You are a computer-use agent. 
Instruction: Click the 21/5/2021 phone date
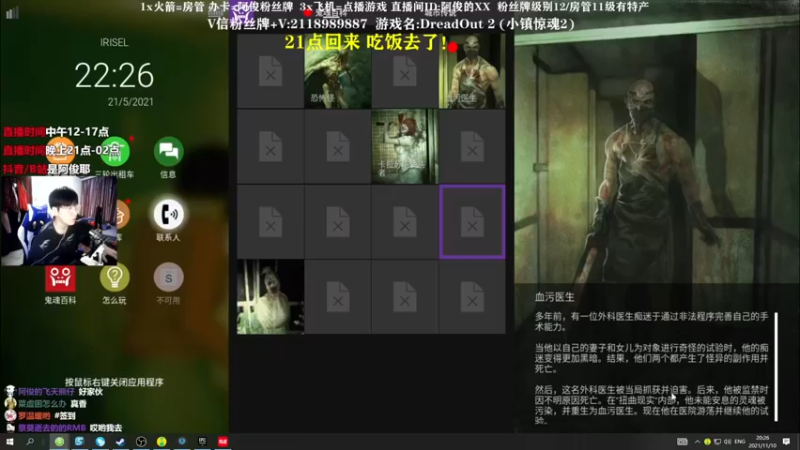click(x=131, y=102)
